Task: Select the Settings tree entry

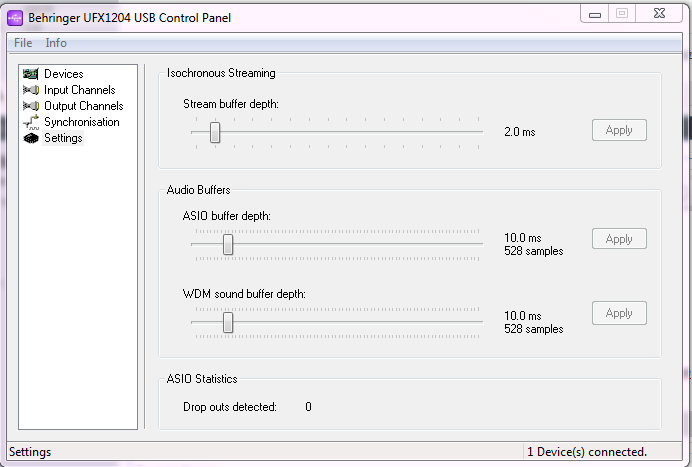Action: pyautogui.click(x=63, y=138)
